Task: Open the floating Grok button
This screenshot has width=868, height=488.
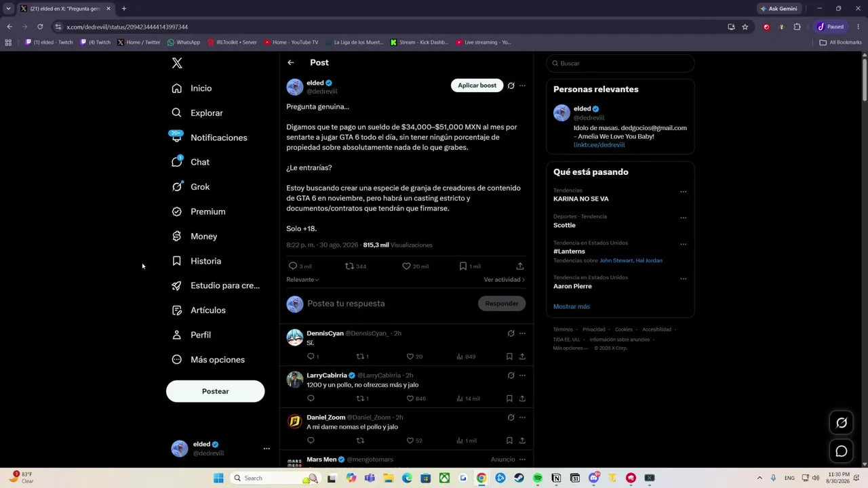Action: pyautogui.click(x=842, y=423)
